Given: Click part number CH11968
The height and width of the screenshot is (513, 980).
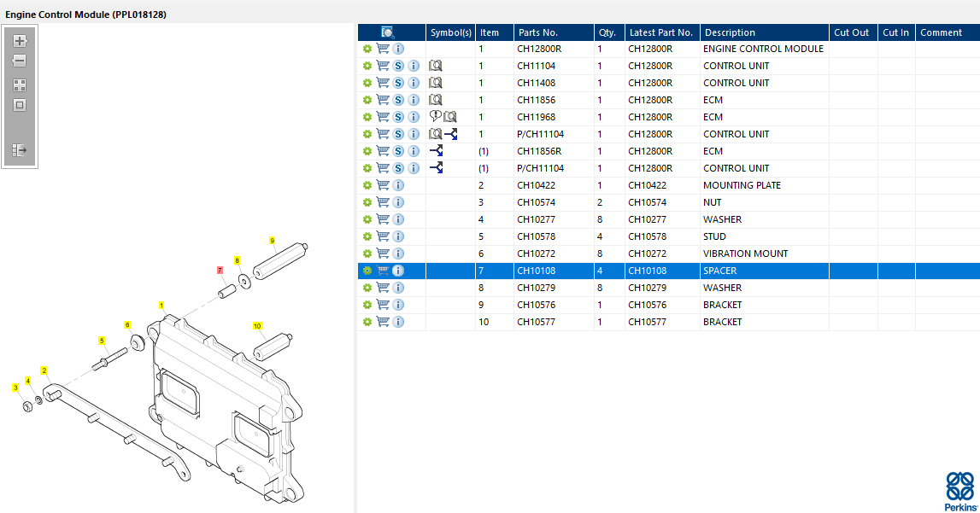Looking at the screenshot, I should (537, 117).
